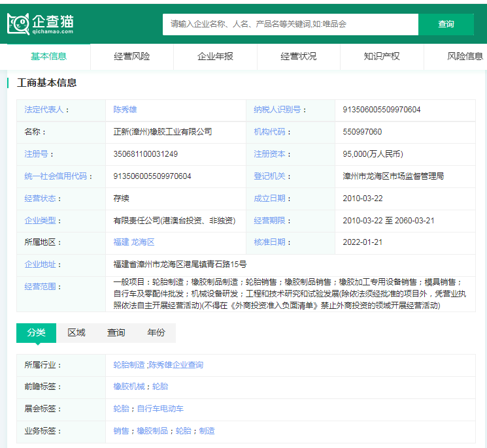Open the 龙海区 district link

click(x=143, y=242)
